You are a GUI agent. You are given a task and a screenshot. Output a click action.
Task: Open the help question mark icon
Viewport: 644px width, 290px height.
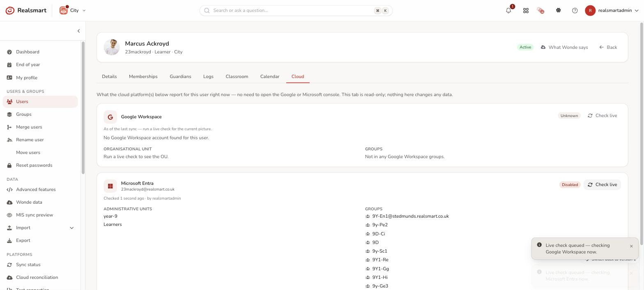coord(575,11)
